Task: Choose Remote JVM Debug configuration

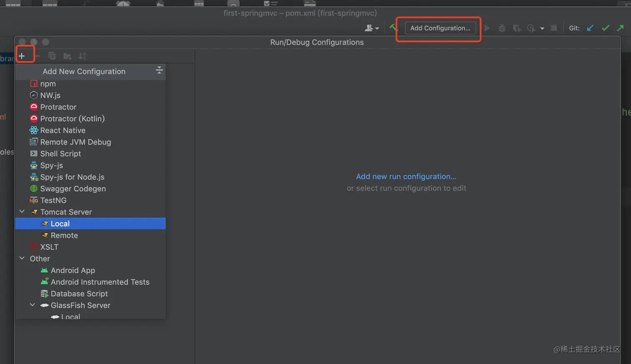Action: (91, 142)
